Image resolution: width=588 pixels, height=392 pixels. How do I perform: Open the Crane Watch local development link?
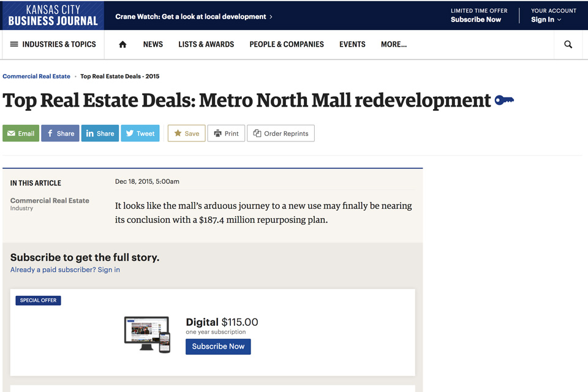pos(194,17)
